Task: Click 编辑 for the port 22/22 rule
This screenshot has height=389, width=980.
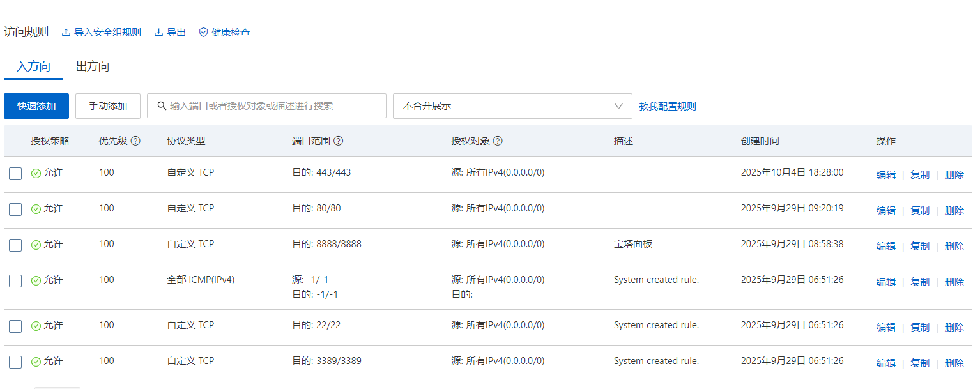Action: coord(885,327)
